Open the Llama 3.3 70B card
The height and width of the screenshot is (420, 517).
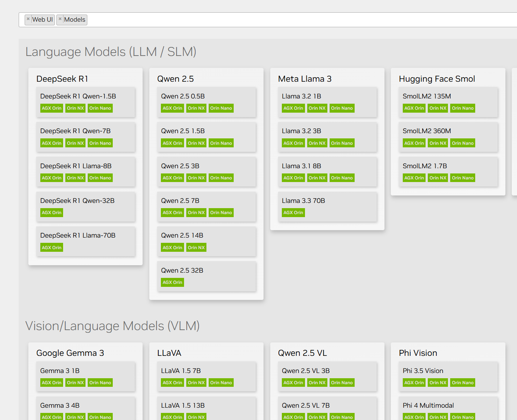pyautogui.click(x=327, y=207)
